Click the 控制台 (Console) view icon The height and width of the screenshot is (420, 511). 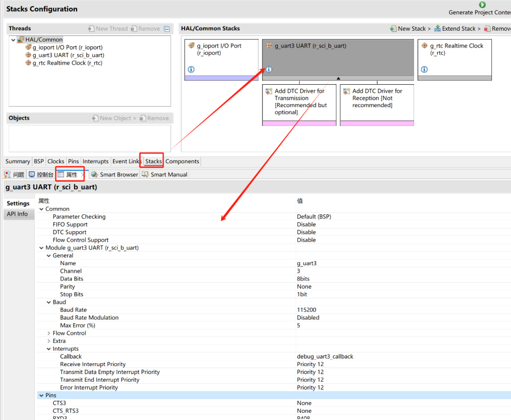[x=32, y=175]
